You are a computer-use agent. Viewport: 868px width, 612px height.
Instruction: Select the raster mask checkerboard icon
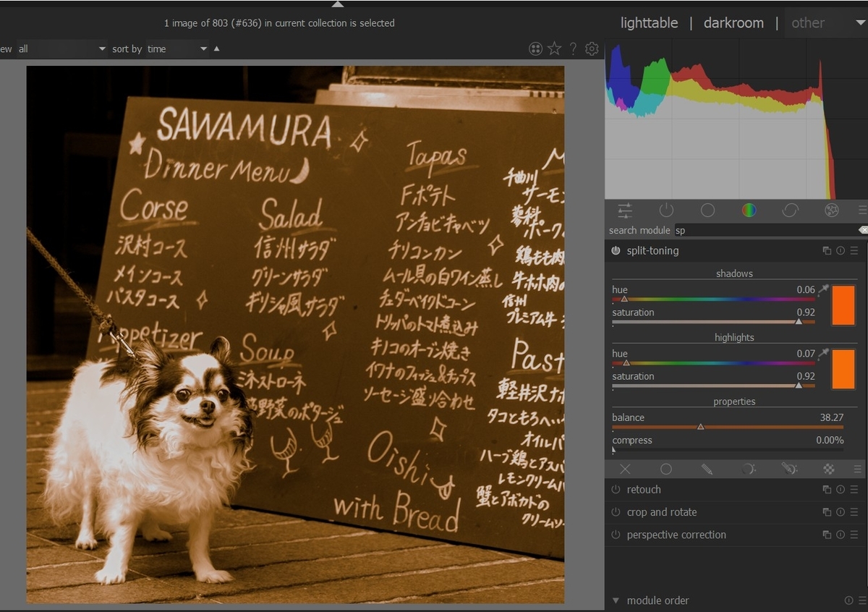pos(829,469)
